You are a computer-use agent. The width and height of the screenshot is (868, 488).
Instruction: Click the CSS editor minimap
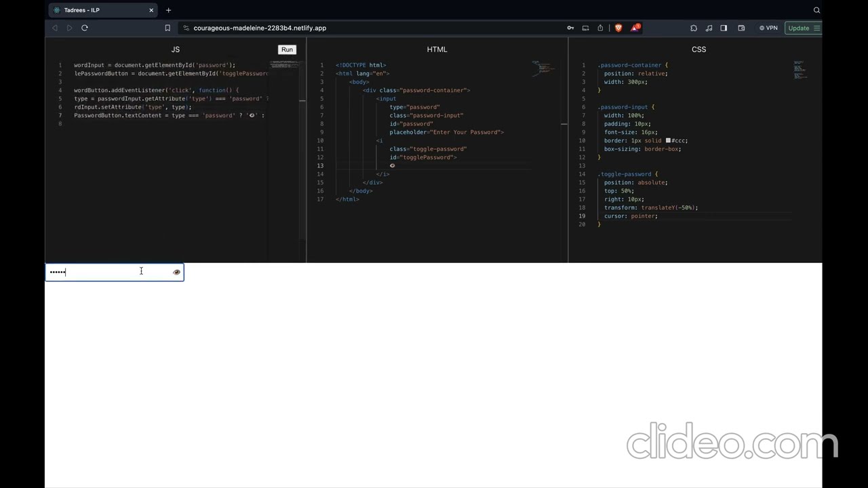[x=801, y=70]
